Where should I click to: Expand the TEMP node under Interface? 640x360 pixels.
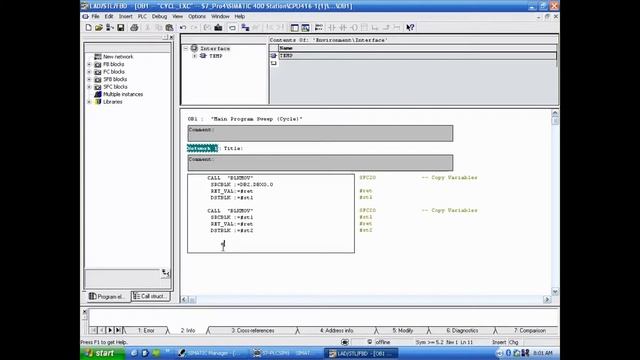tap(195, 56)
